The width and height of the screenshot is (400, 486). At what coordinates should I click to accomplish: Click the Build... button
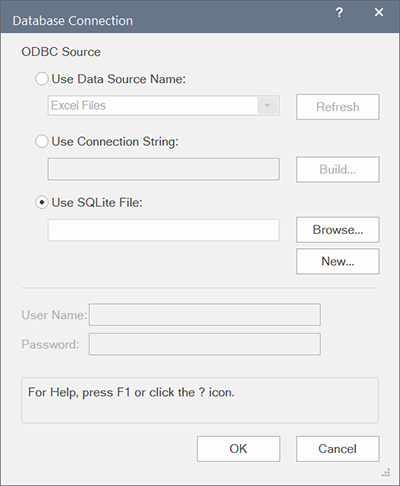[x=338, y=169]
